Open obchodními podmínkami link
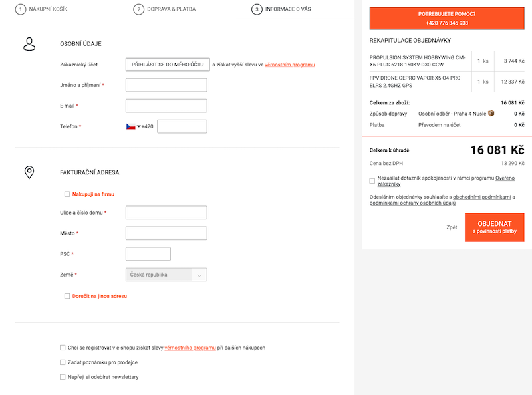The width and height of the screenshot is (532, 395). [481, 197]
